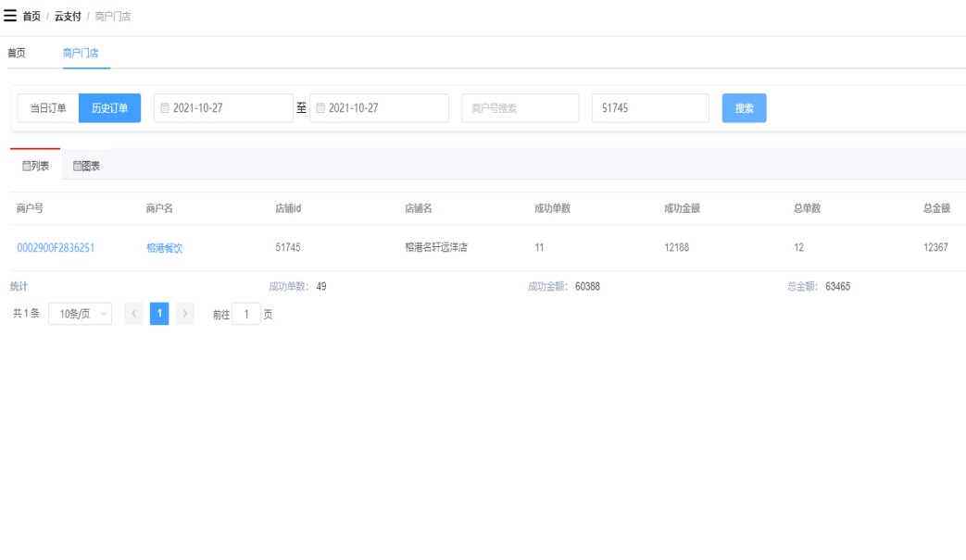Select the 历史订单 toggle option

click(109, 108)
